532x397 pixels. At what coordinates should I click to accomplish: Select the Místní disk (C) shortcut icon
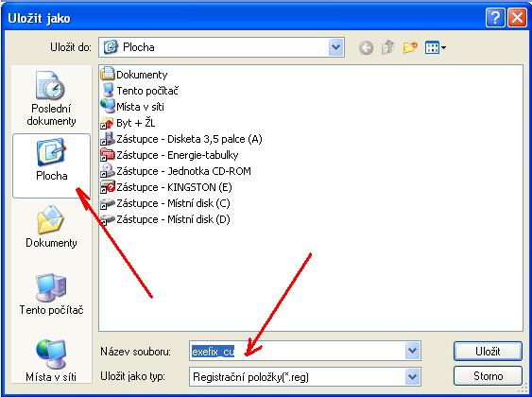click(108, 203)
